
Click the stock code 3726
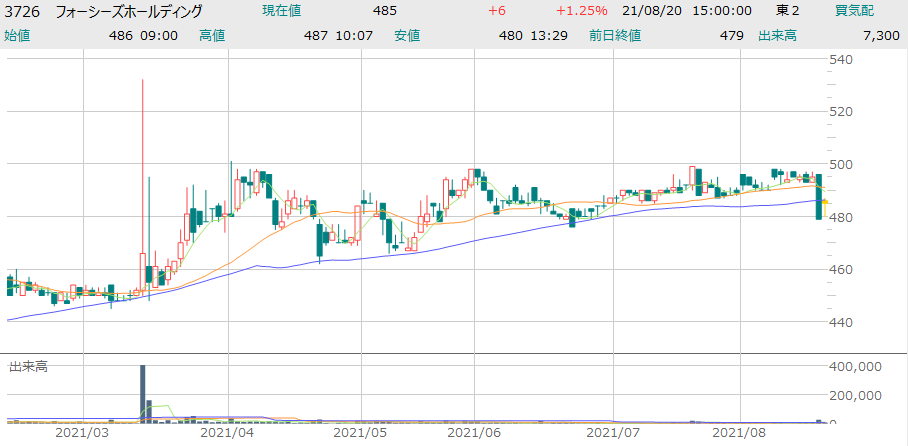21,11
